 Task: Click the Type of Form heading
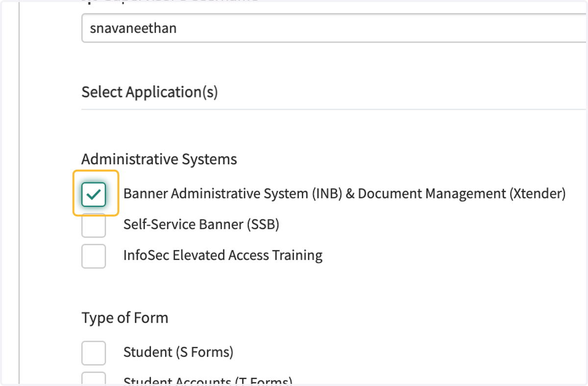[125, 318]
